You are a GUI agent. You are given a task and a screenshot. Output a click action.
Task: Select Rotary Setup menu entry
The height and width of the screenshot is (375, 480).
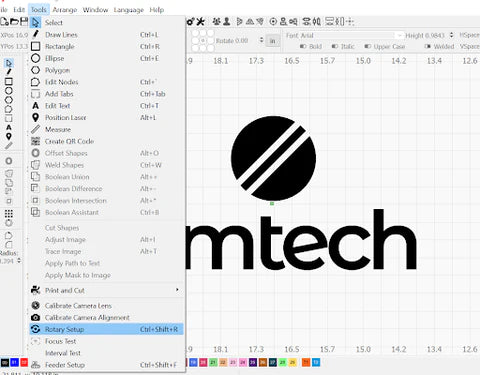[x=106, y=329]
